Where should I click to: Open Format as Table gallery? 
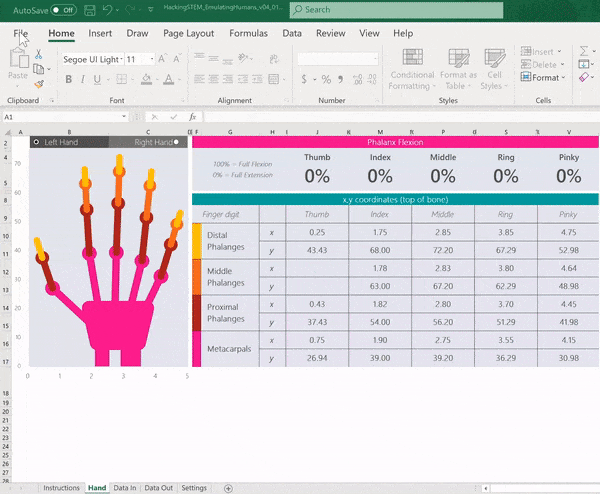coord(458,70)
